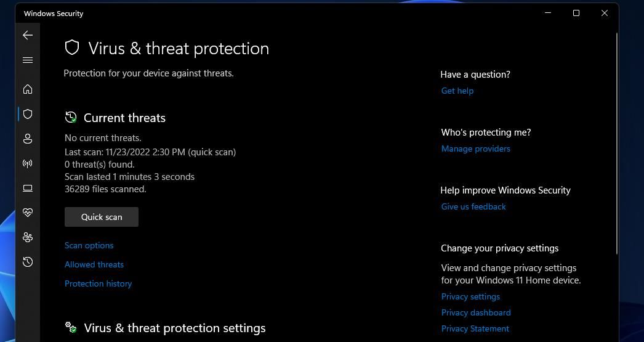The height and width of the screenshot is (342, 644).
Task: Open Account protection person icon
Action: coord(28,139)
